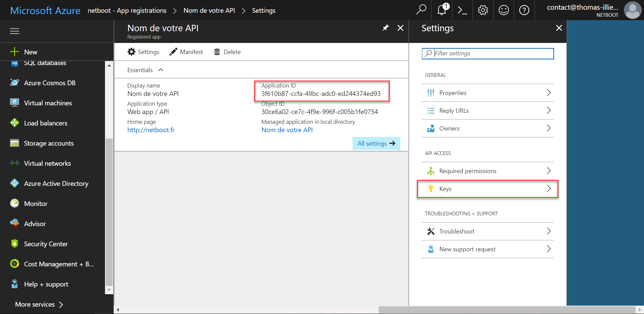Open the http://netboot.fr home page link
Viewport: 644px width, 314px height.
pos(151,130)
